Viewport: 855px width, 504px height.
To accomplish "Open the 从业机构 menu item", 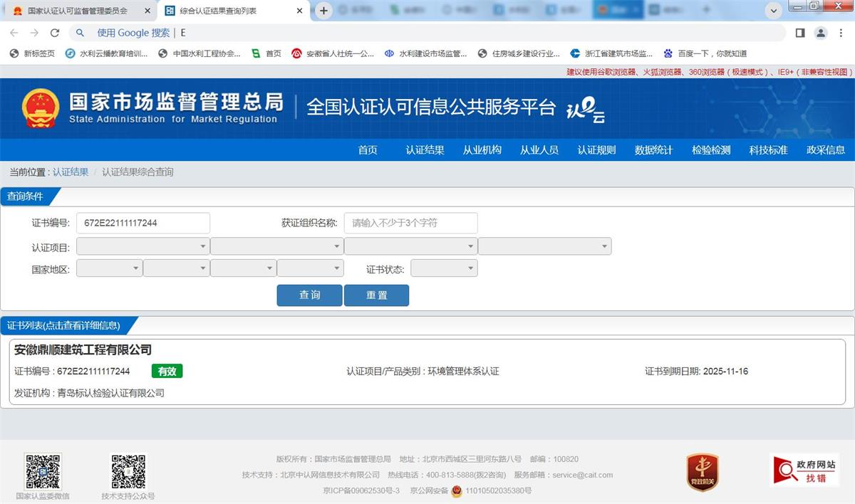I will tap(482, 149).
